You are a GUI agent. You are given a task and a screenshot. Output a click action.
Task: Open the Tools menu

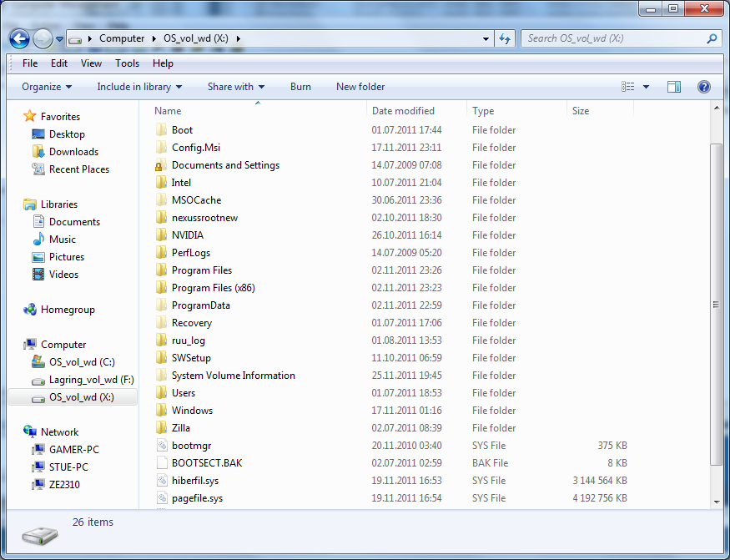(x=127, y=63)
